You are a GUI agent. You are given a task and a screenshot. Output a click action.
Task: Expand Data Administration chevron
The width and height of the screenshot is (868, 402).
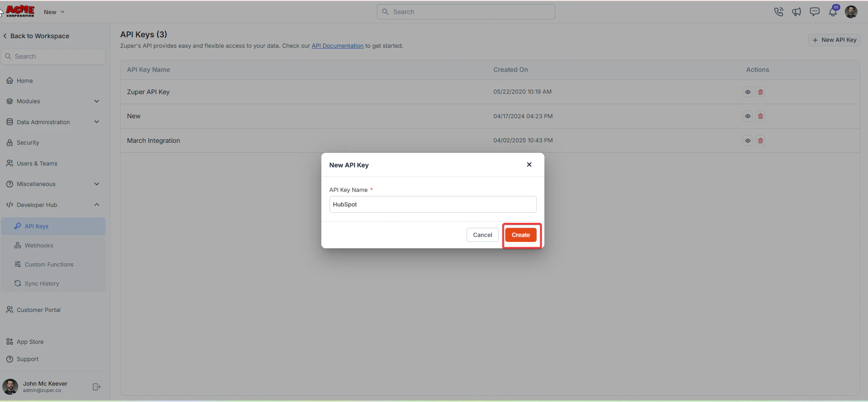pyautogui.click(x=96, y=122)
